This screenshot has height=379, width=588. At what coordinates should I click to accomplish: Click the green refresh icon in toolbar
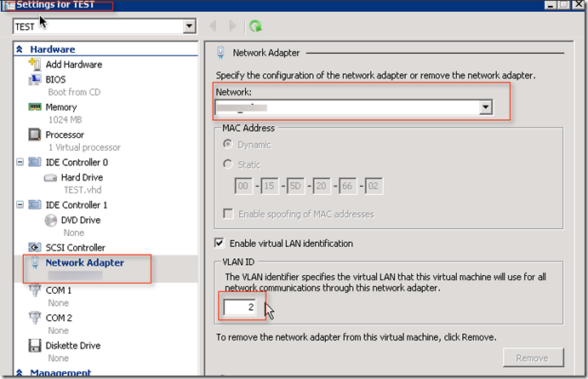click(x=255, y=26)
